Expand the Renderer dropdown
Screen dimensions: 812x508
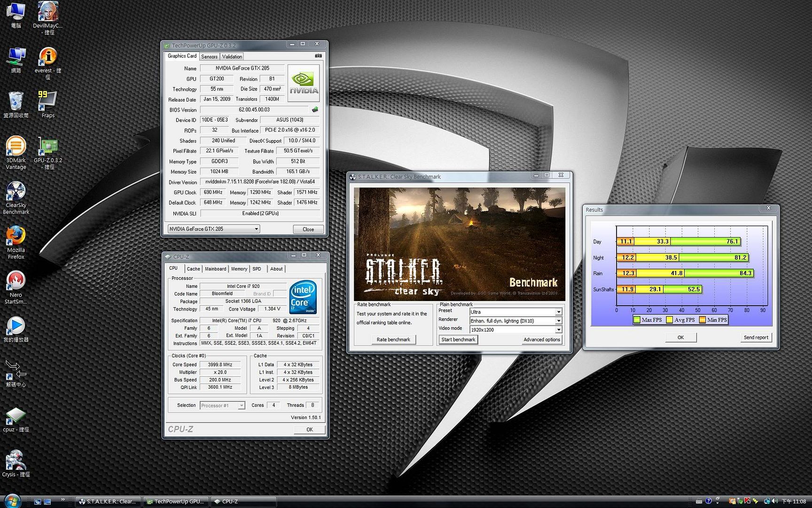tap(558, 321)
